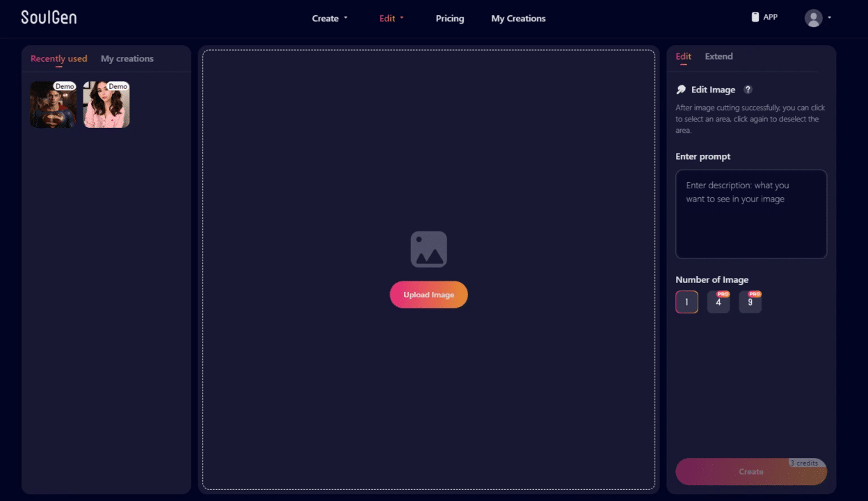Open the Edit Image help question mark
This screenshot has width=868, height=501.
click(x=748, y=89)
